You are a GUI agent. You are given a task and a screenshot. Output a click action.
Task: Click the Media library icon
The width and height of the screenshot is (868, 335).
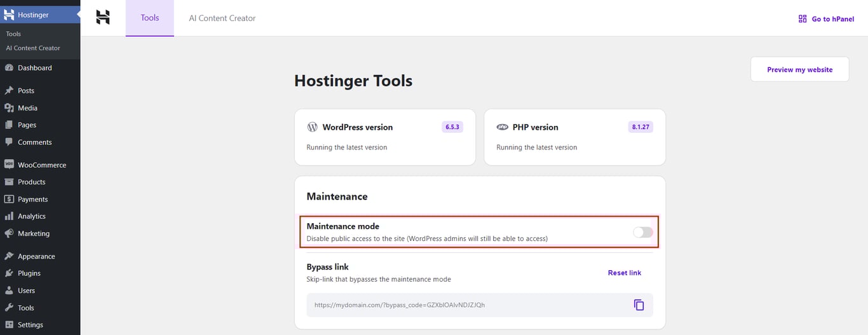(x=9, y=107)
